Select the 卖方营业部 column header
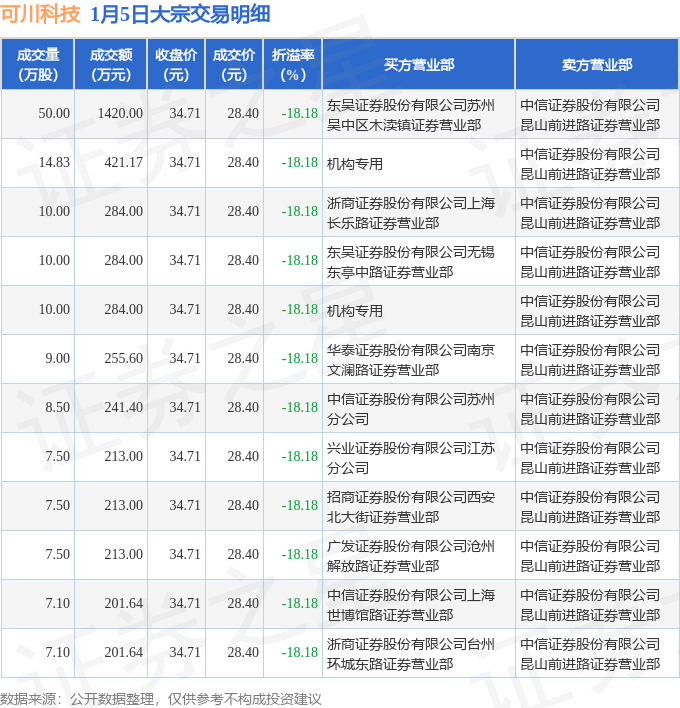 coord(596,65)
